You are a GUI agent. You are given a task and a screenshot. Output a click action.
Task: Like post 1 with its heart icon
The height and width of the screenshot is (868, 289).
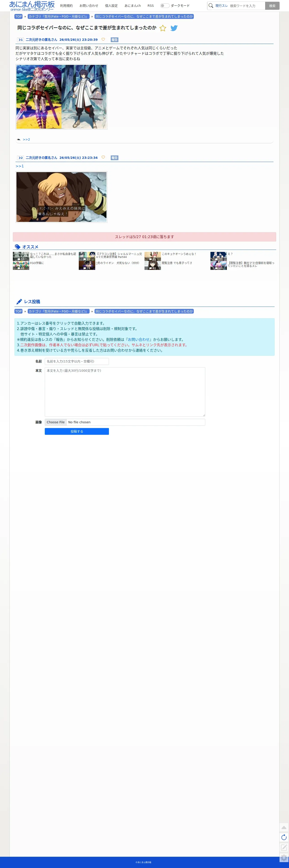click(103, 39)
